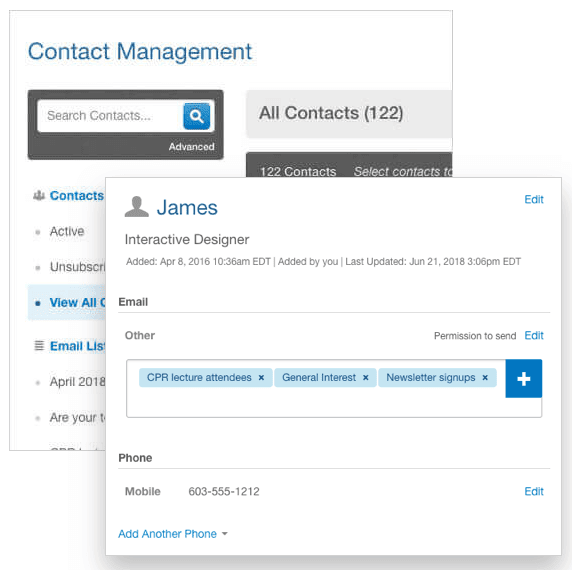Edit James's contact profile header
This screenshot has width=572, height=570.
[x=534, y=199]
